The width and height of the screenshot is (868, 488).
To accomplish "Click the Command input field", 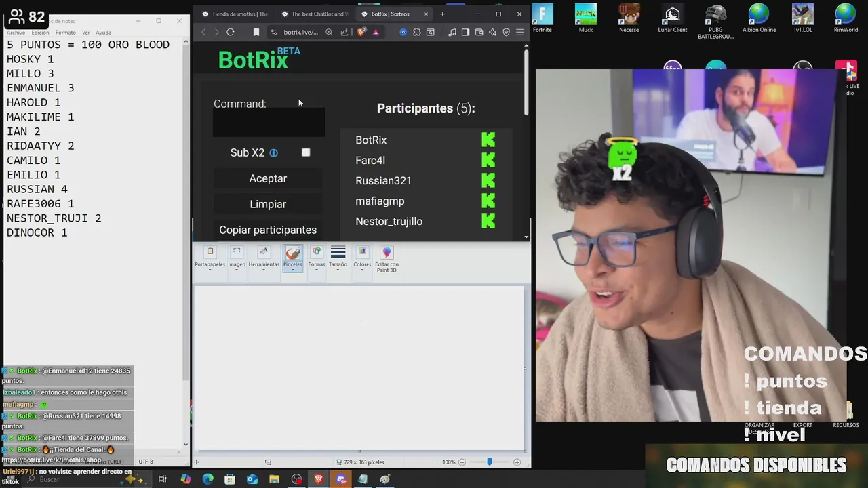I will click(269, 123).
